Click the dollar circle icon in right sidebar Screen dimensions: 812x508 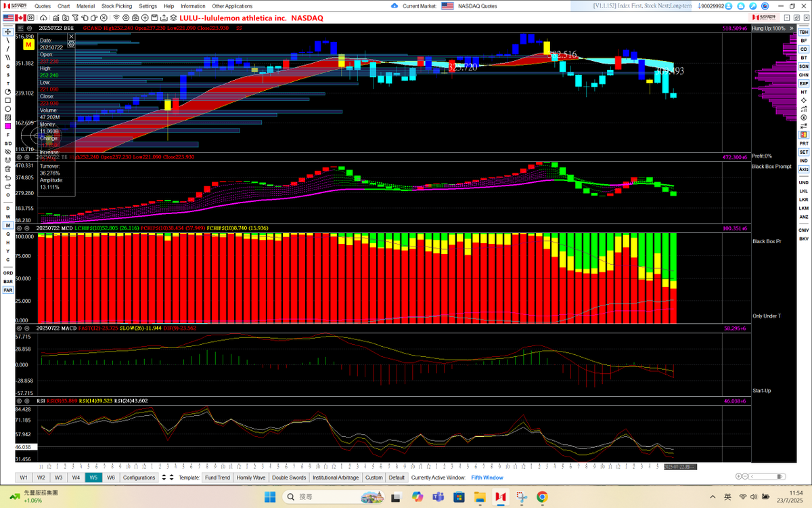pos(804,117)
